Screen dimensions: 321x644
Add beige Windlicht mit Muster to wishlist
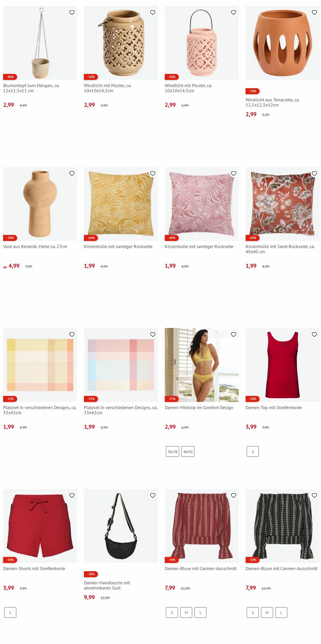tap(153, 12)
